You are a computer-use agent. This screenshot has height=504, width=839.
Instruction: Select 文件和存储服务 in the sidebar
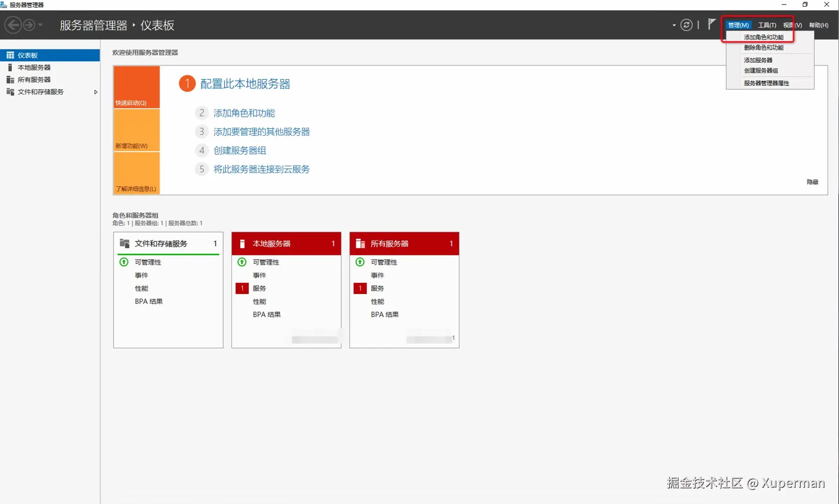[x=50, y=92]
